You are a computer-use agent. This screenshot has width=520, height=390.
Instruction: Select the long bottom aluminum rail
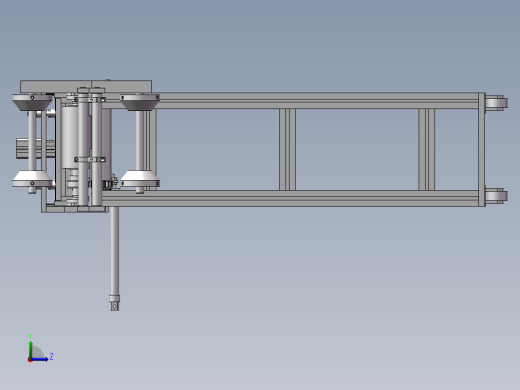click(x=290, y=198)
